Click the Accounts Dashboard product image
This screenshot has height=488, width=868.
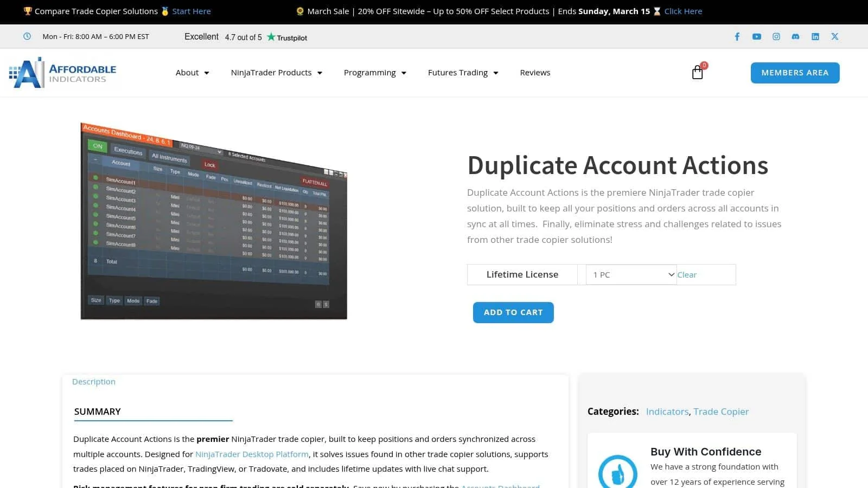coord(214,221)
